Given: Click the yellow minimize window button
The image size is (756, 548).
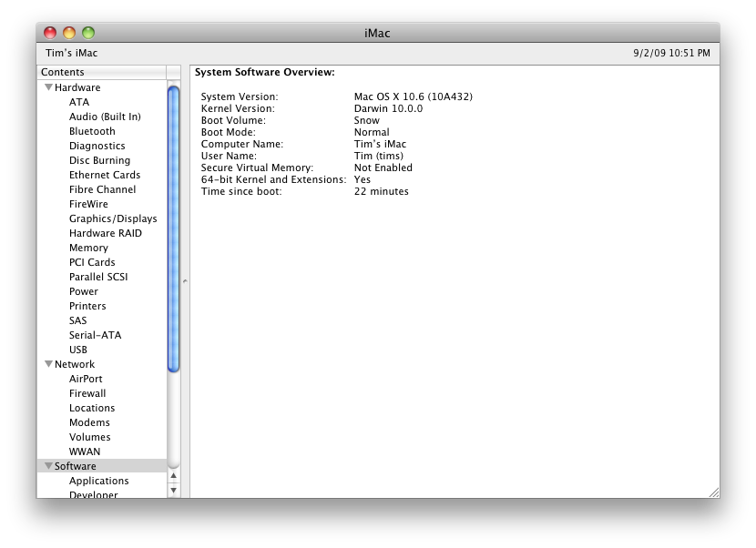Looking at the screenshot, I should [x=69, y=33].
